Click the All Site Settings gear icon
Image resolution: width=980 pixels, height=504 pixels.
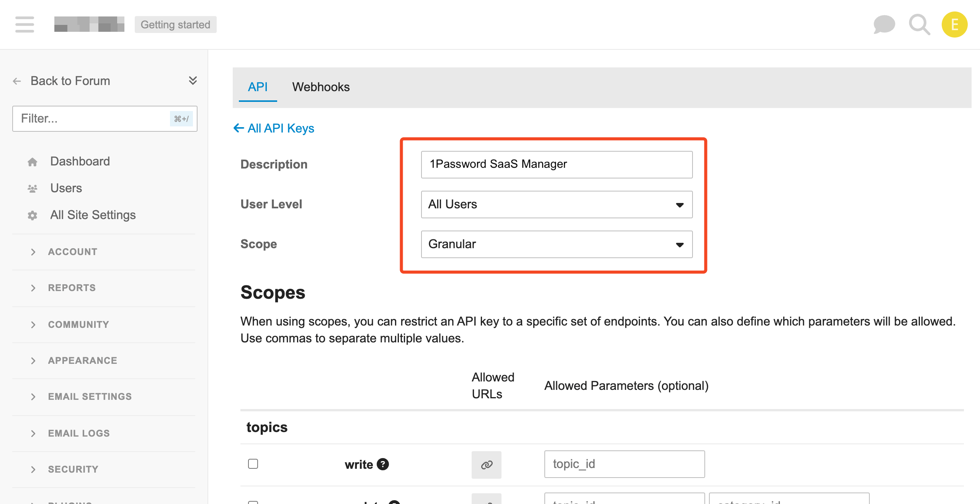pos(33,215)
